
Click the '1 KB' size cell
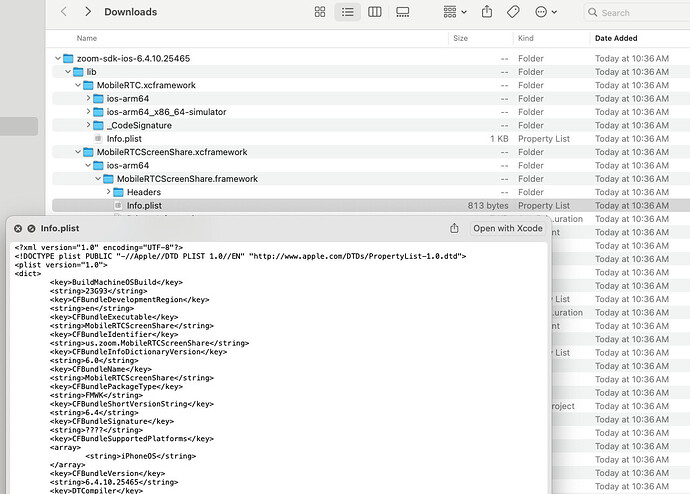[499, 139]
